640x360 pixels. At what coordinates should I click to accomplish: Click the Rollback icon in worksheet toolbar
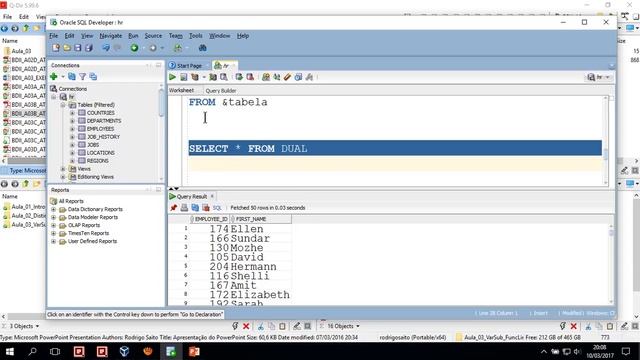[x=250, y=77]
